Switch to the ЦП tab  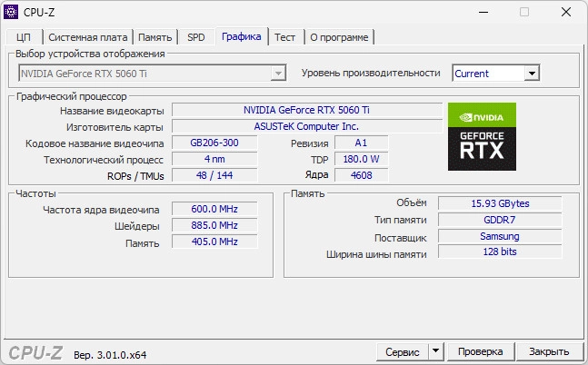(x=24, y=37)
